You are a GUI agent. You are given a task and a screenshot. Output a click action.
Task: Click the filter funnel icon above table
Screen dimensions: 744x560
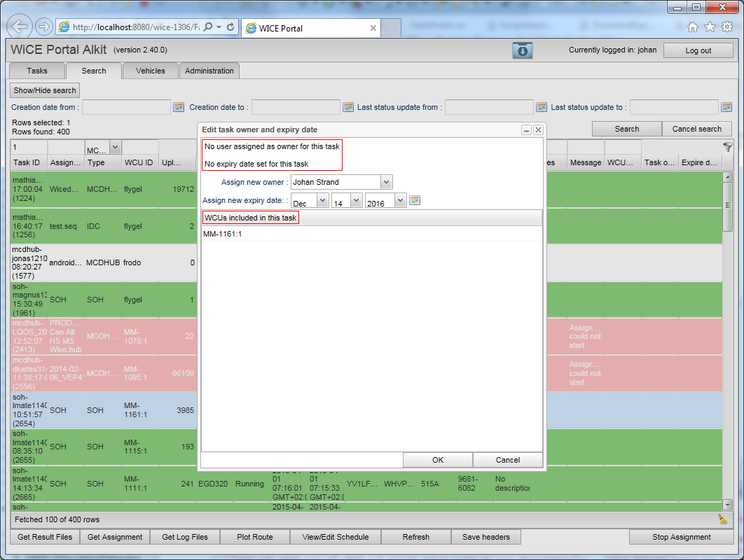728,147
